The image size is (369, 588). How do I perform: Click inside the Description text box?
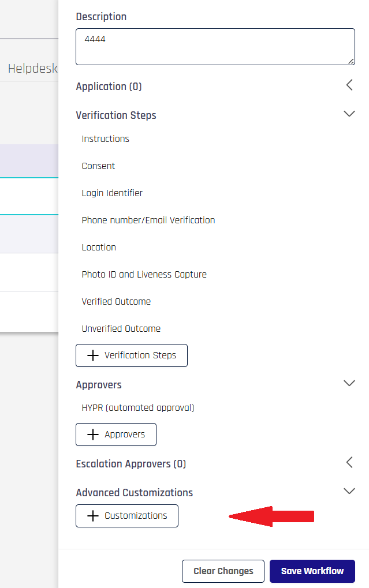click(x=215, y=46)
